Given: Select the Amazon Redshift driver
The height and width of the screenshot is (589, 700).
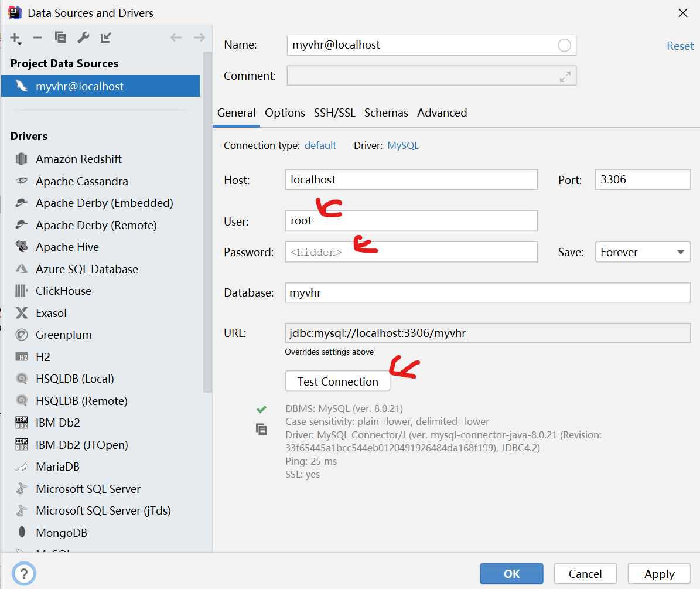Looking at the screenshot, I should click(x=78, y=159).
